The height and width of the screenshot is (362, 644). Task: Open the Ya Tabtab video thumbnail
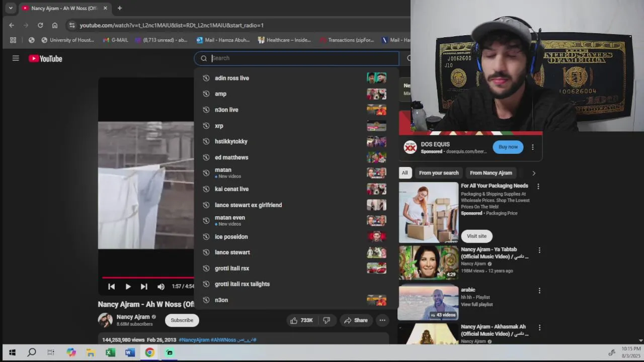click(429, 262)
